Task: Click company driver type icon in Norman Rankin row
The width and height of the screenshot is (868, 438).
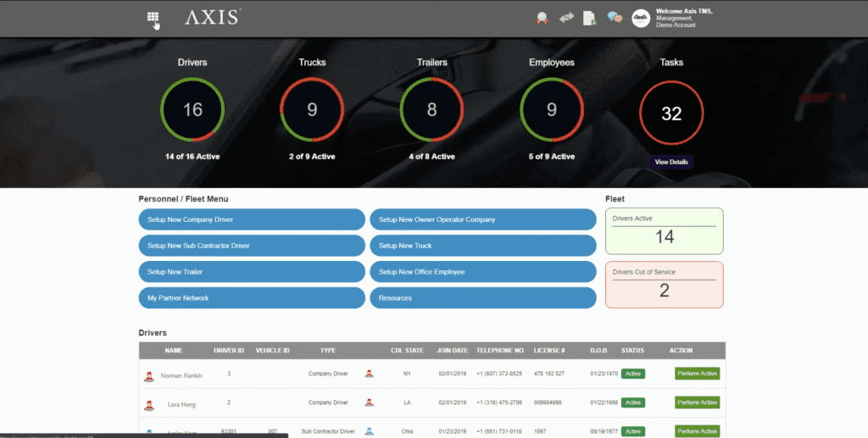Action: pos(370,374)
